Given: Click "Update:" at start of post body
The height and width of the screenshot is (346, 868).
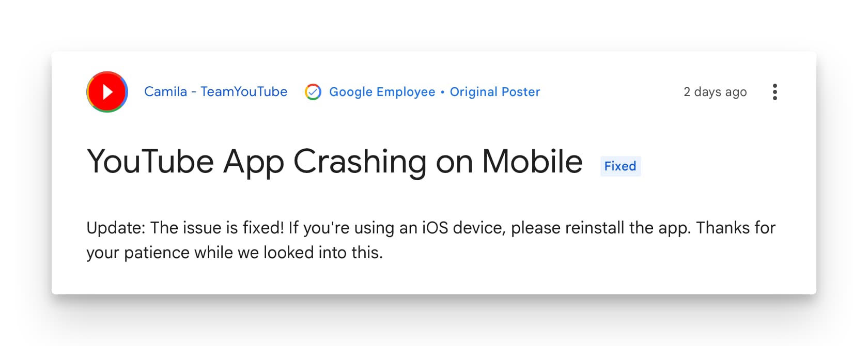Looking at the screenshot, I should pyautogui.click(x=116, y=228).
